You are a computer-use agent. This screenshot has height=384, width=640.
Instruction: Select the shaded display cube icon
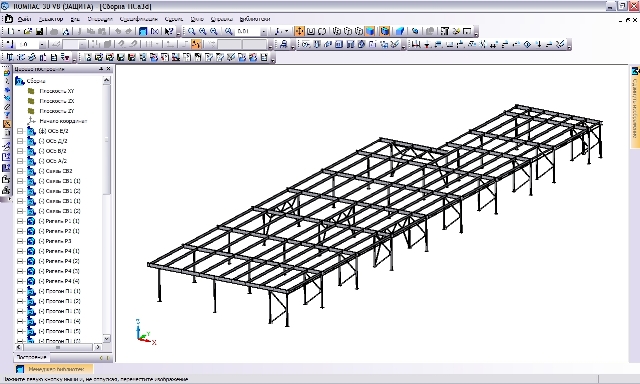[x=370, y=31]
